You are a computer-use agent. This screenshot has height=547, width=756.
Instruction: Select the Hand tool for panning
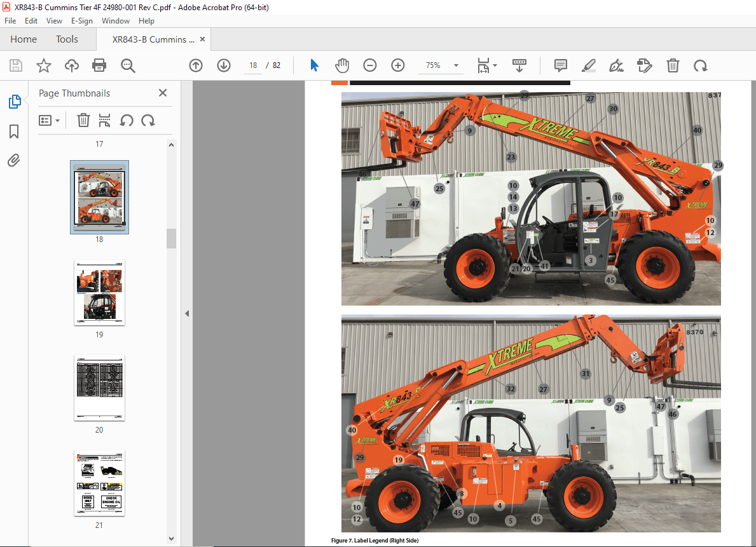coord(342,65)
